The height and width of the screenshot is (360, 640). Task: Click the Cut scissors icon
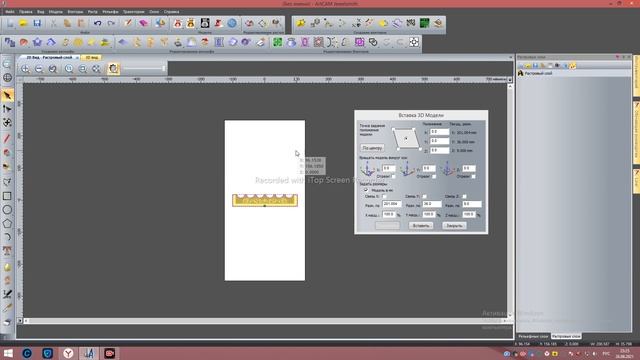[53, 23]
